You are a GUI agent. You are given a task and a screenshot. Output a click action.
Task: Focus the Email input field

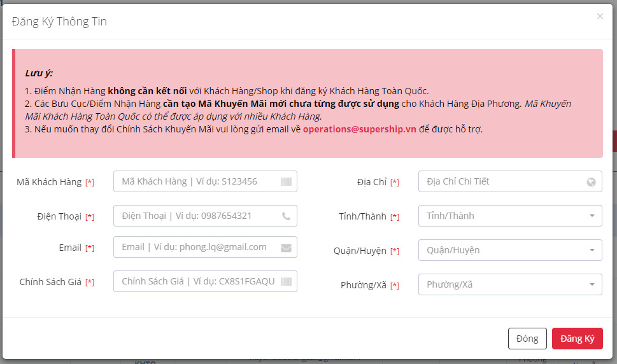(205, 247)
